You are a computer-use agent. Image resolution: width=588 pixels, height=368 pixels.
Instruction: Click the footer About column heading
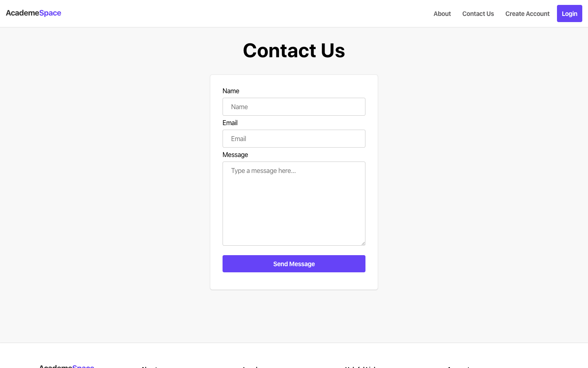tap(149, 366)
